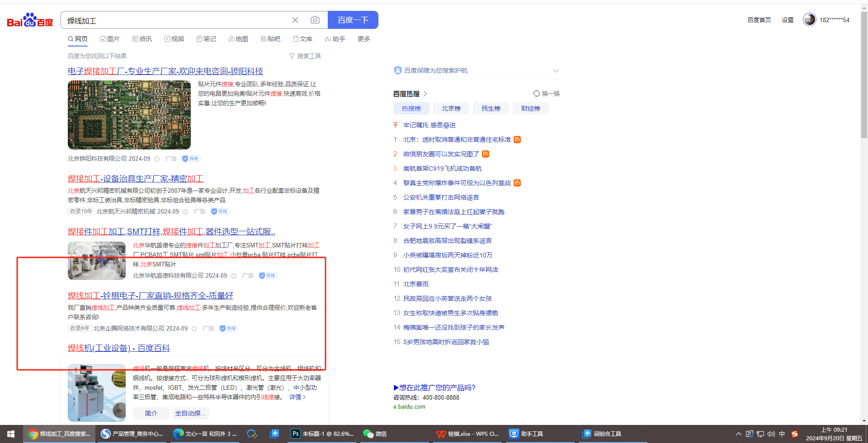The height and width of the screenshot is (443, 868).
Task: Clear the search box with X icon
Action: pos(295,20)
